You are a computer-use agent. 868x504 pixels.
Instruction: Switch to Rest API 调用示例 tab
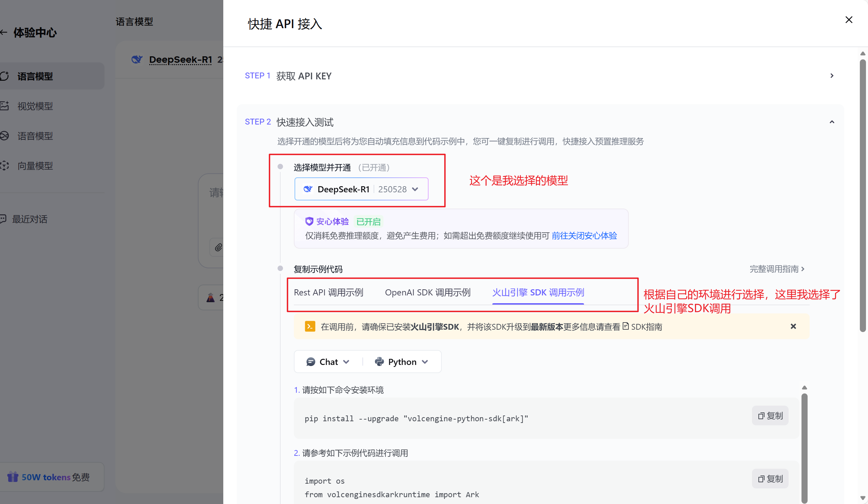[328, 292]
